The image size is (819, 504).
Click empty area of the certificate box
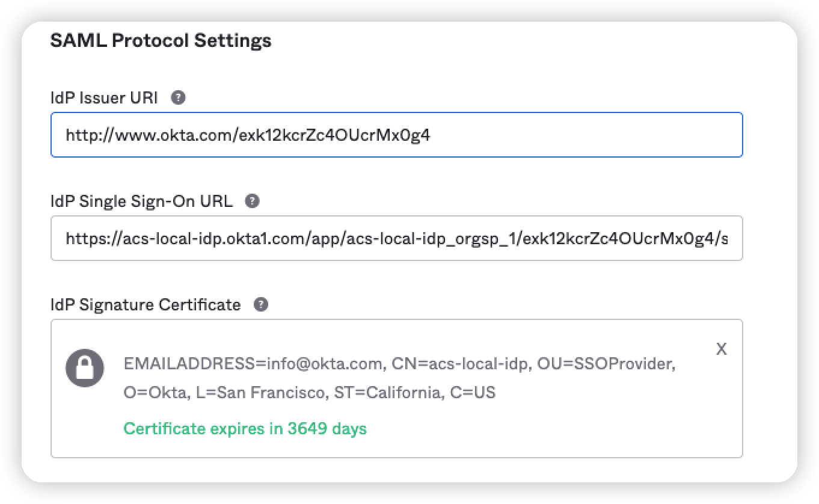pos(571,427)
